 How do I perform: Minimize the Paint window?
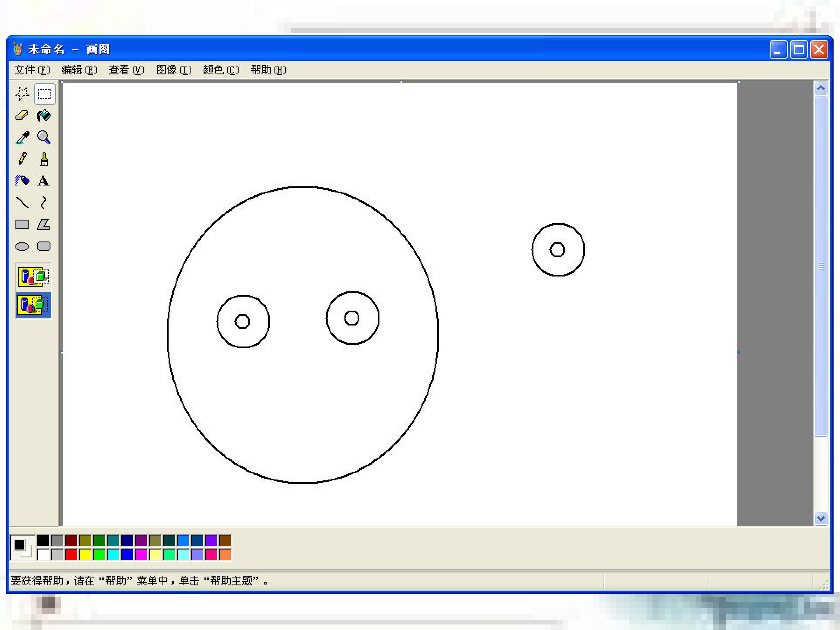click(778, 50)
